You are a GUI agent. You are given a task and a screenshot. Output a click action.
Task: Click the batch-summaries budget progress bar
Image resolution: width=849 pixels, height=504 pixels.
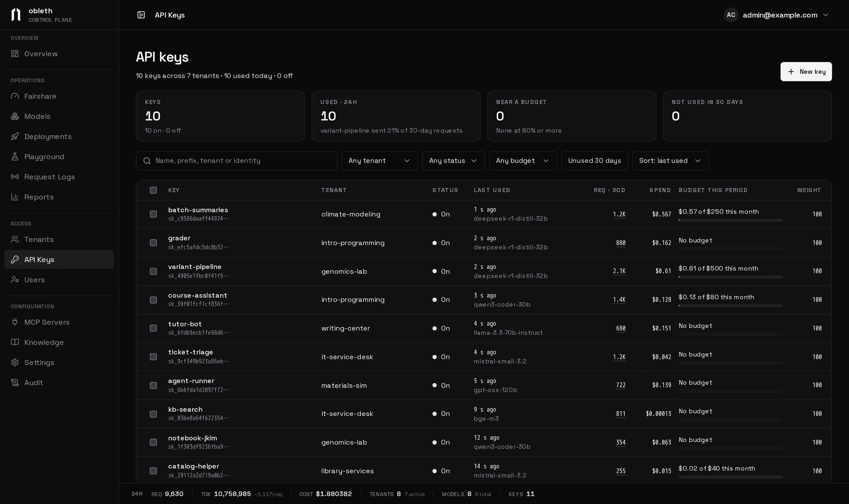[x=730, y=220]
